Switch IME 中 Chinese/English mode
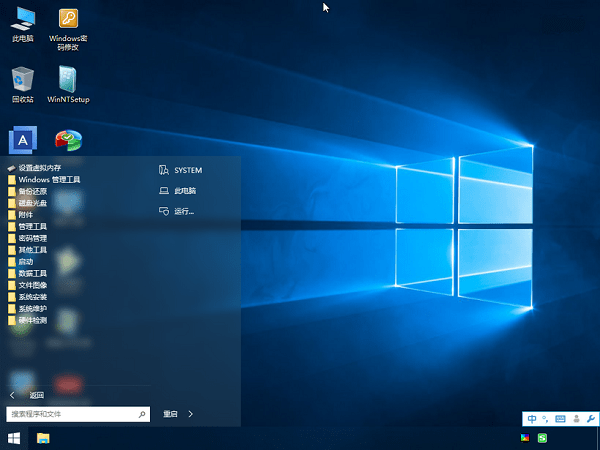This screenshot has width=600, height=450. 532,419
